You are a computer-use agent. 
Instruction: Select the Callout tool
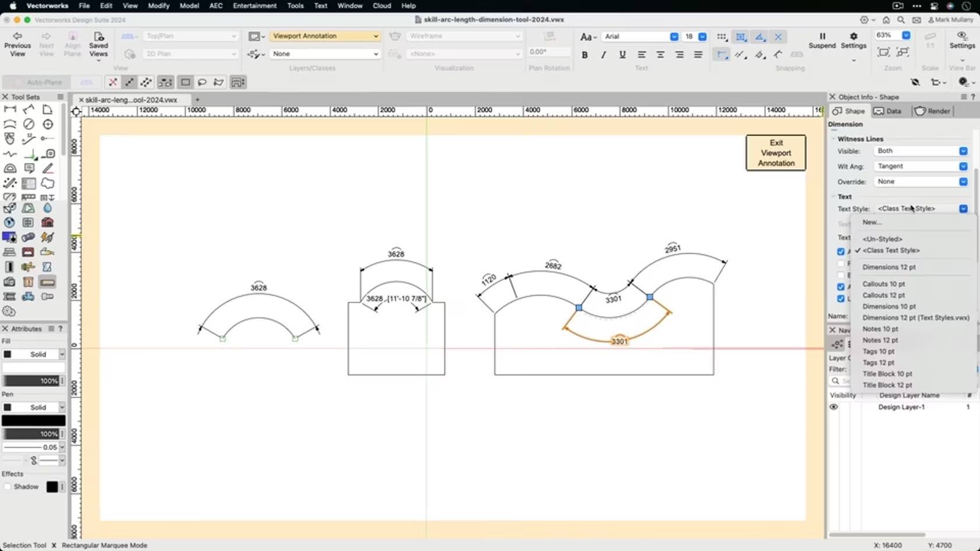[x=29, y=169]
